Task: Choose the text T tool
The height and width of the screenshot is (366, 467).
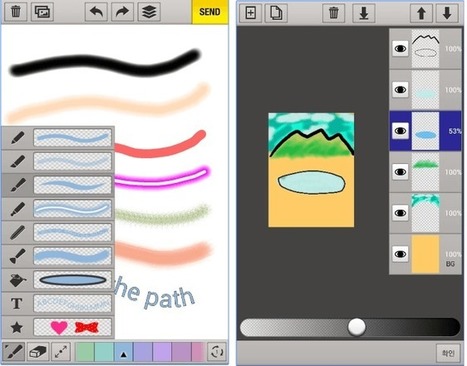Action: (17, 304)
